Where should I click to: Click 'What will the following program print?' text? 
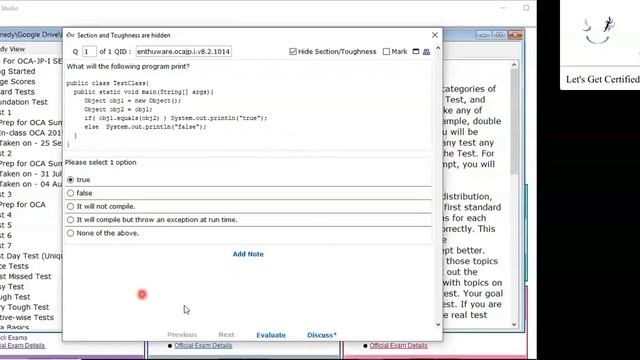[128, 66]
